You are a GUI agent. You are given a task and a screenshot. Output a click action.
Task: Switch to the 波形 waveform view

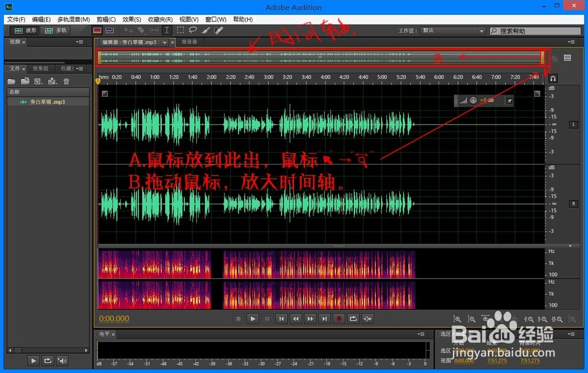(x=25, y=31)
